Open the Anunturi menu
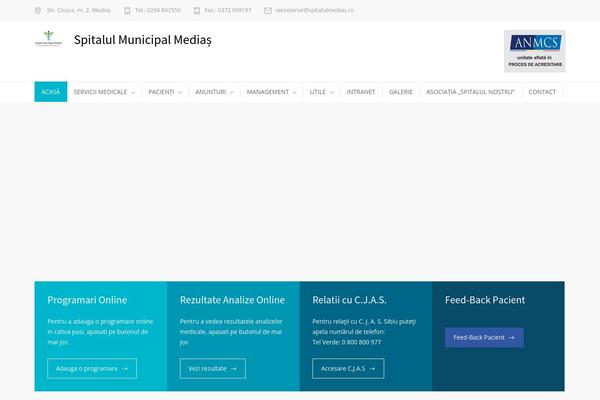 [x=211, y=92]
